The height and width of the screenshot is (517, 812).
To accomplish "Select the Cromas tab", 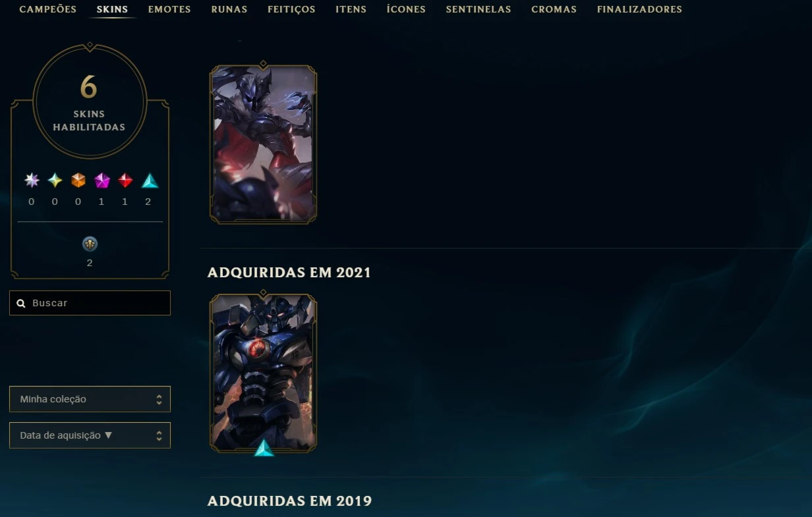I will click(554, 9).
